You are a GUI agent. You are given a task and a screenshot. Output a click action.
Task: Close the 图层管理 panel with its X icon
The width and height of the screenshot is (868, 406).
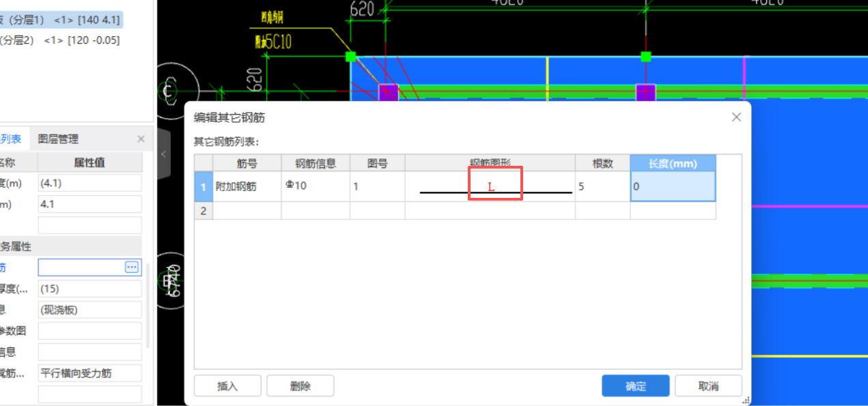141,138
